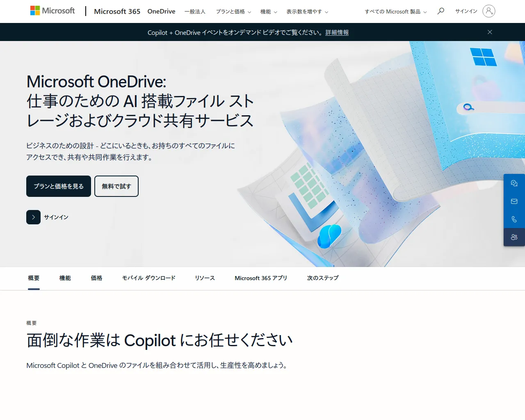Go to the リソース tab
This screenshot has width=525, height=420.
[x=205, y=278]
